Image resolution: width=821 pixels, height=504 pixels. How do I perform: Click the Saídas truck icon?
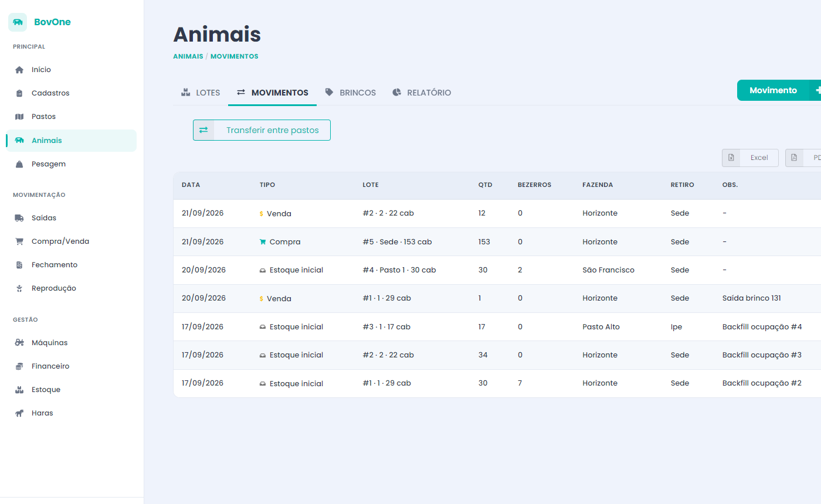pos(19,218)
